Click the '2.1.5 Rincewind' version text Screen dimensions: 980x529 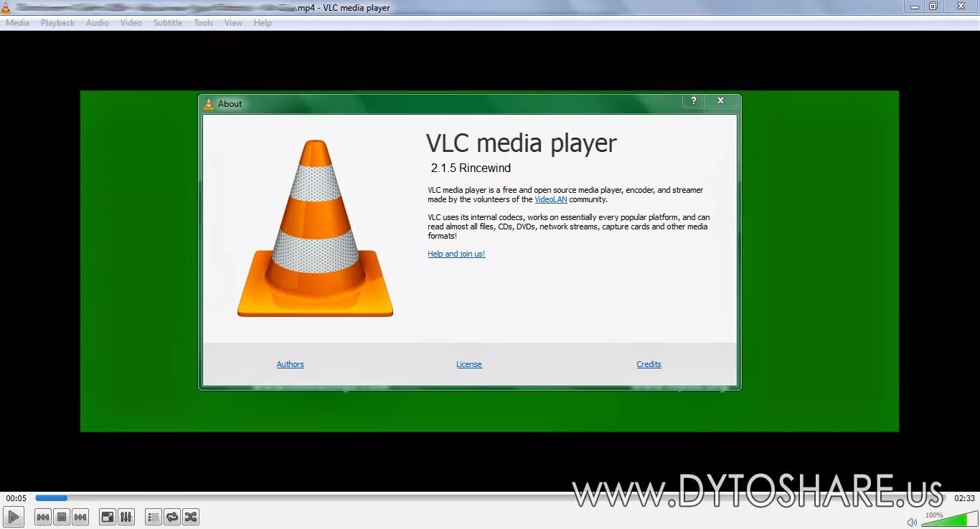tap(471, 168)
